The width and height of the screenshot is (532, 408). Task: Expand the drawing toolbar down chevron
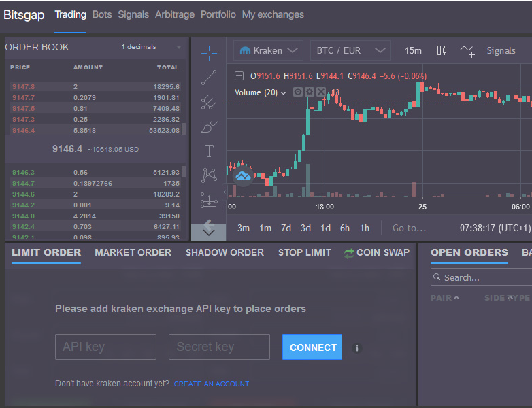point(209,233)
